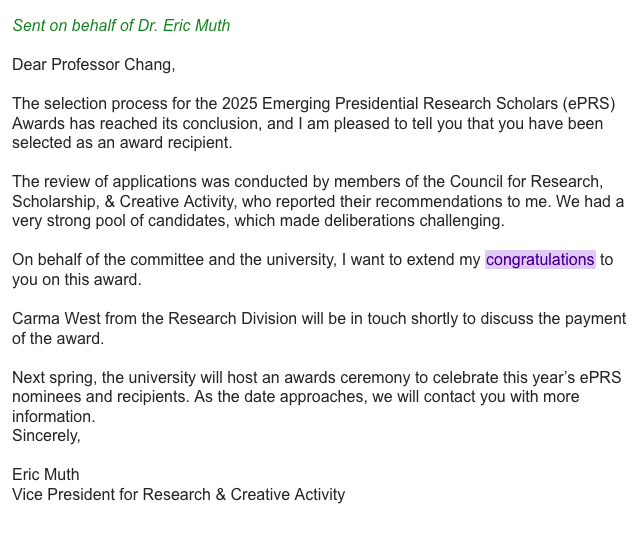Click "Council for Research," in the second paragraph

pyautogui.click(x=526, y=182)
